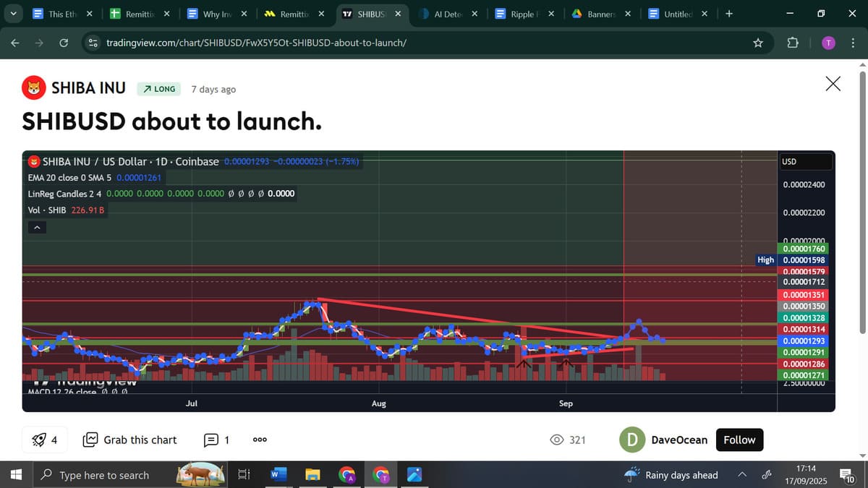Click the eye views counter 321
Screen dimensions: 868x488
[x=568, y=440]
